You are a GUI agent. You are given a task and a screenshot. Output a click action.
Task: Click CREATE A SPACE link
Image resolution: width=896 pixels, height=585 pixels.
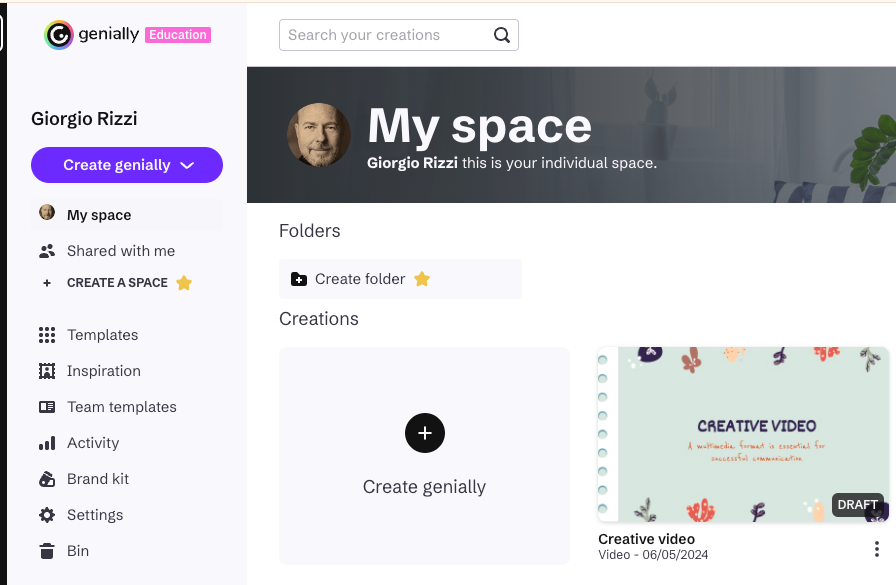117,283
